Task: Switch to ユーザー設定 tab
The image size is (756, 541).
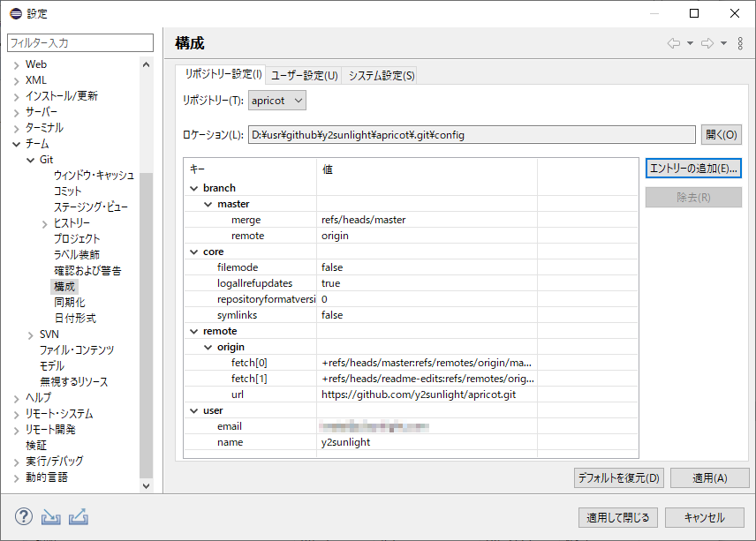Action: tap(304, 76)
